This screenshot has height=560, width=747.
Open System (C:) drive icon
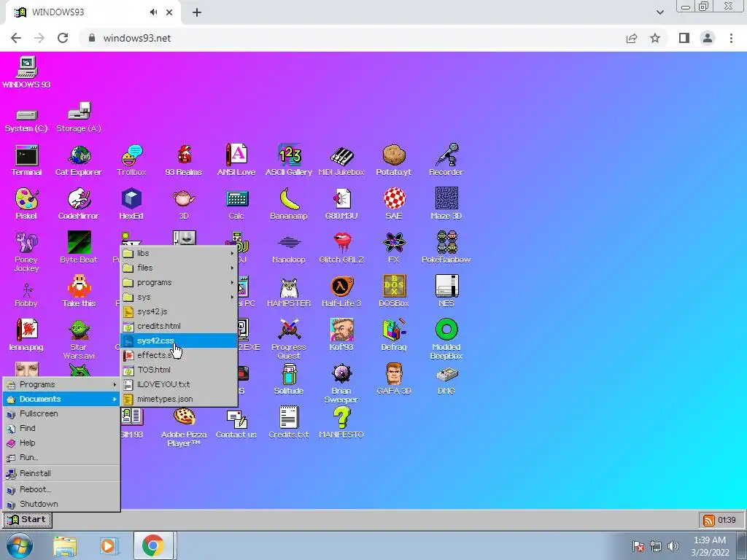click(x=27, y=120)
